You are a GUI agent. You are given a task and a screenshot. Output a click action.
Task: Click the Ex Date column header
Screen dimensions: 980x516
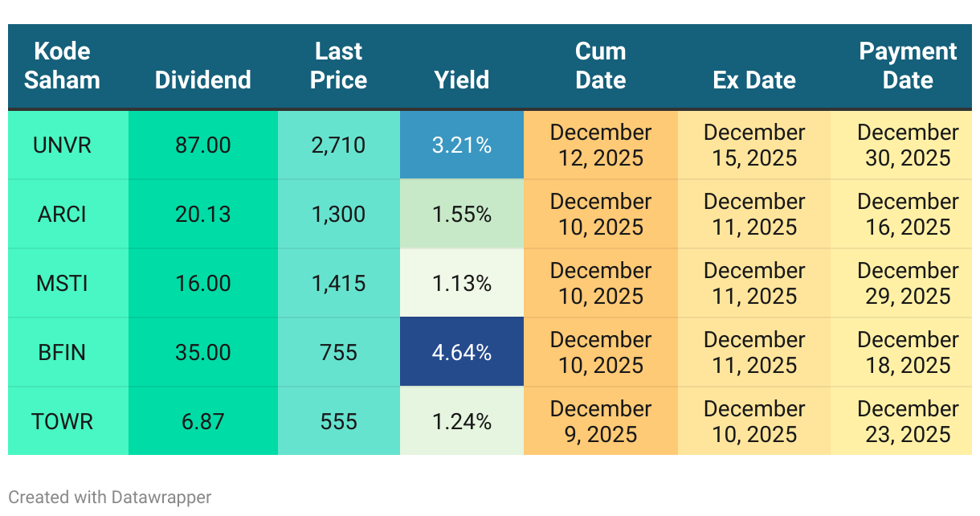(753, 80)
